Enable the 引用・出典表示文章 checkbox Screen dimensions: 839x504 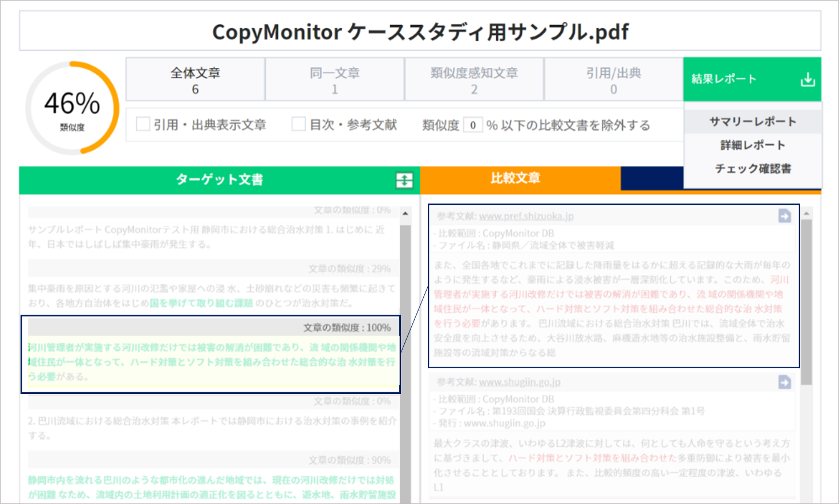pos(143,124)
